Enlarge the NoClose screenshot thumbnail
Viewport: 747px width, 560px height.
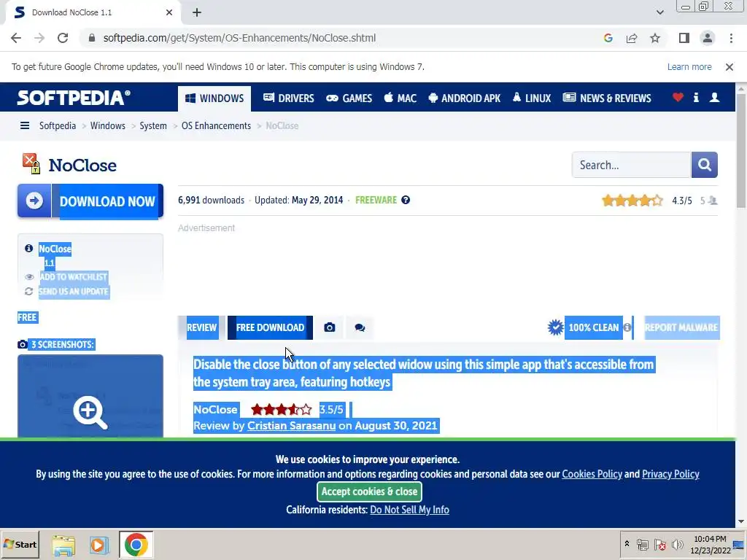click(90, 396)
